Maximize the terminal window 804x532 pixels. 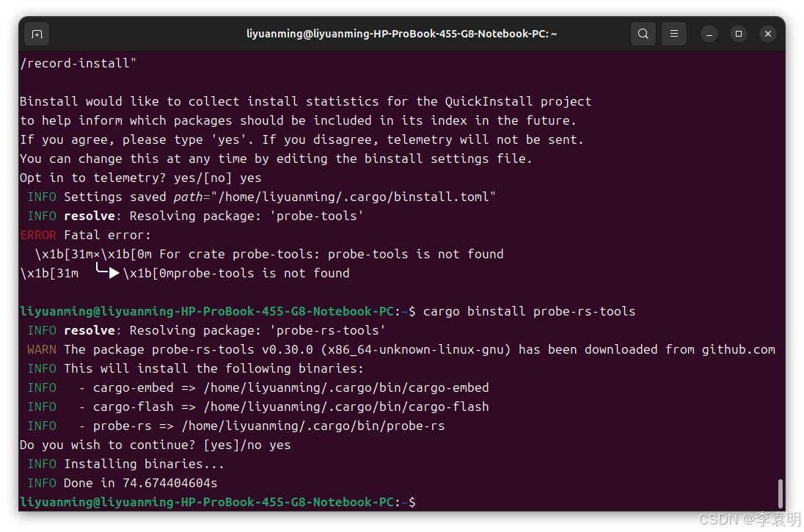(739, 34)
